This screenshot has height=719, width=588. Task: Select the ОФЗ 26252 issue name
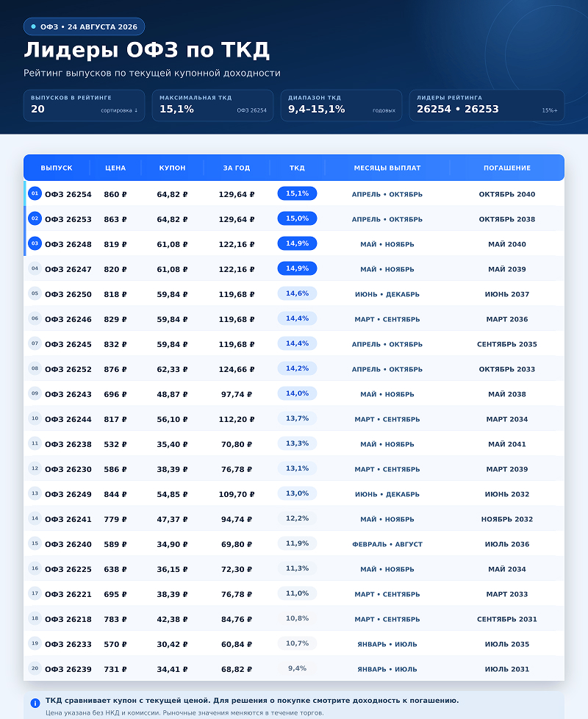[x=68, y=369]
